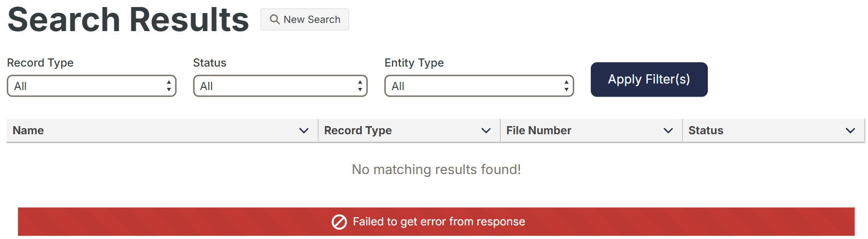Click Record Type filter up-down arrows

pos(169,86)
